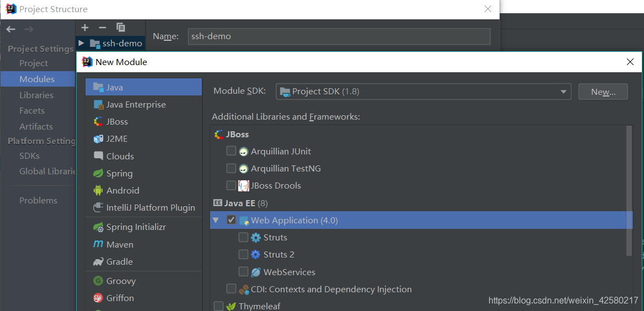Click the ssh-demo module folder icon
This screenshot has width=644, height=311.
pyautogui.click(x=95, y=44)
